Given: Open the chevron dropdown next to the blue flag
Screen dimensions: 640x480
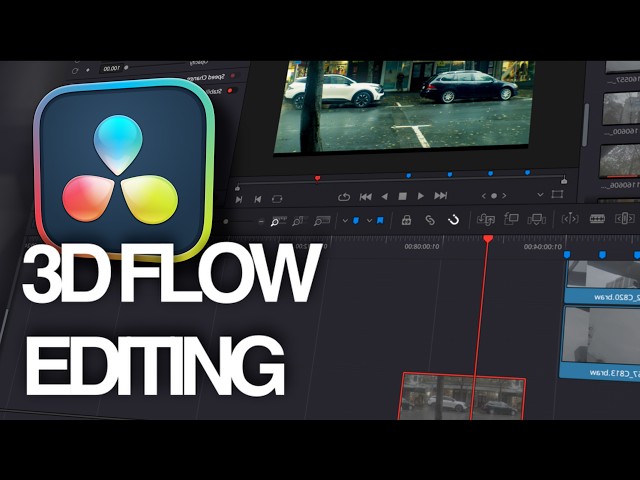Looking at the screenshot, I should [x=345, y=221].
